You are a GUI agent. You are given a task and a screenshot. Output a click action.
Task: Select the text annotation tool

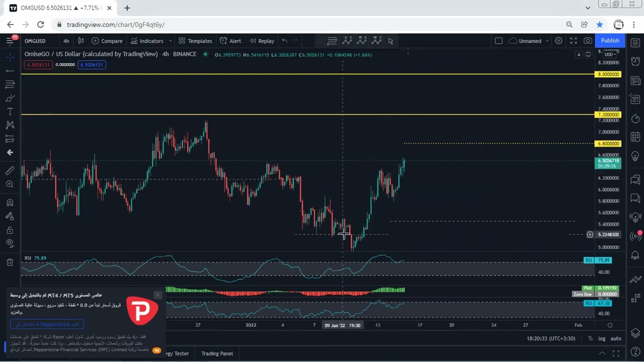pyautogui.click(x=10, y=112)
